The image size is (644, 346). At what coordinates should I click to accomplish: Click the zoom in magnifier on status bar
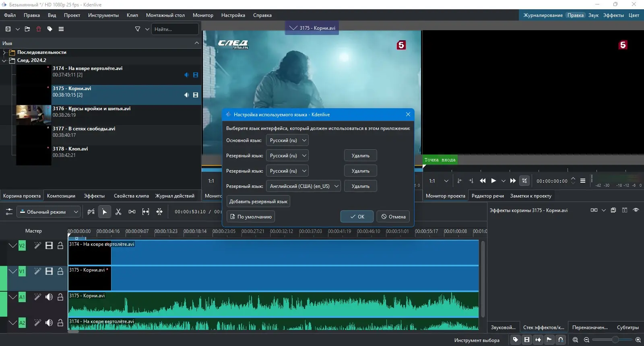pos(638,340)
